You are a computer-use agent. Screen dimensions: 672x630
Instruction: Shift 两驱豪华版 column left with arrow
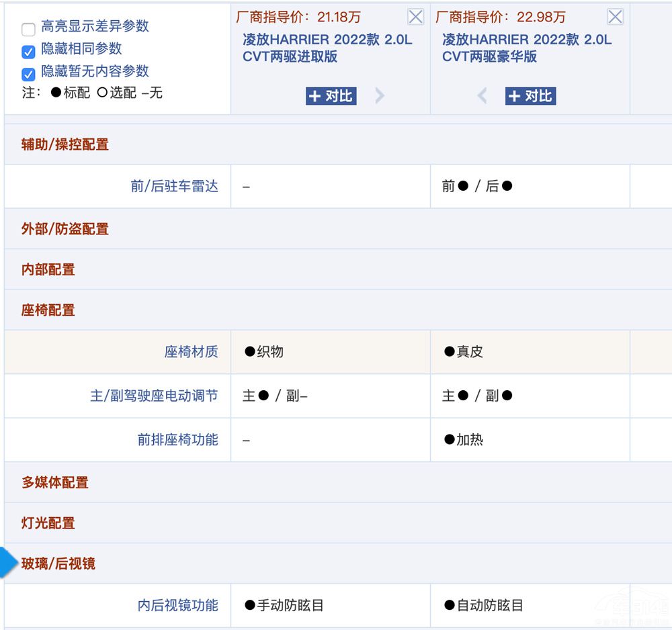(482, 96)
